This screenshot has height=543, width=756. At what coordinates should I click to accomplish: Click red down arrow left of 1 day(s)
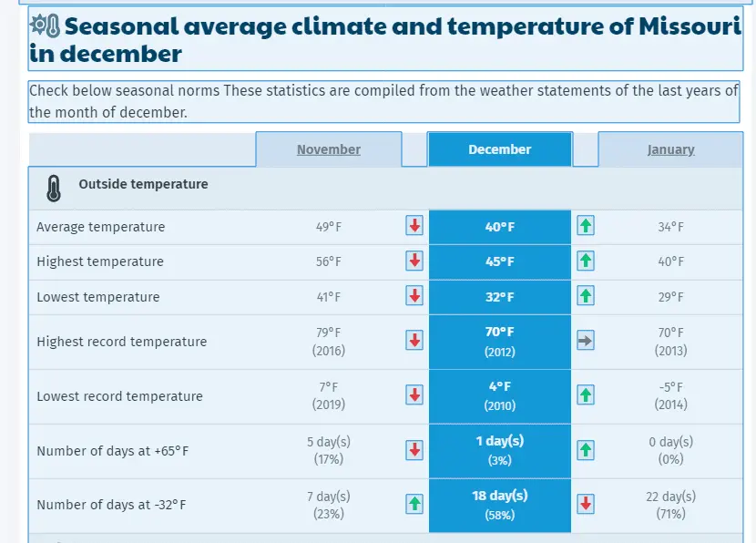point(414,450)
